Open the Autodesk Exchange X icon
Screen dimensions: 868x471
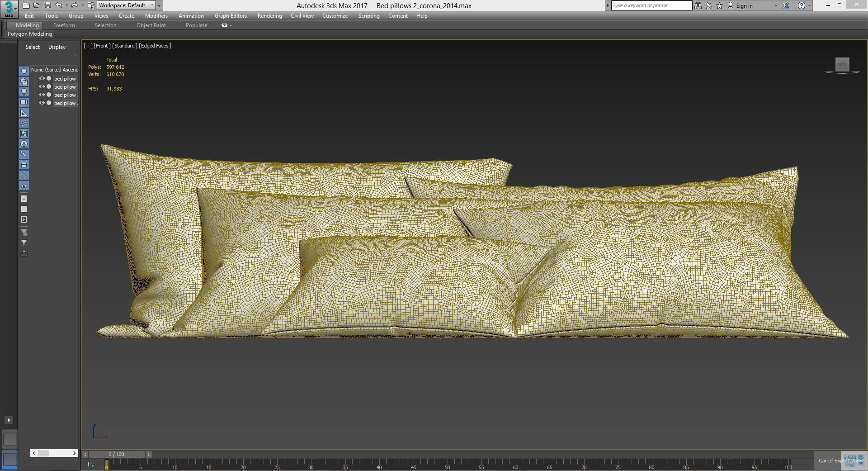coord(786,5)
